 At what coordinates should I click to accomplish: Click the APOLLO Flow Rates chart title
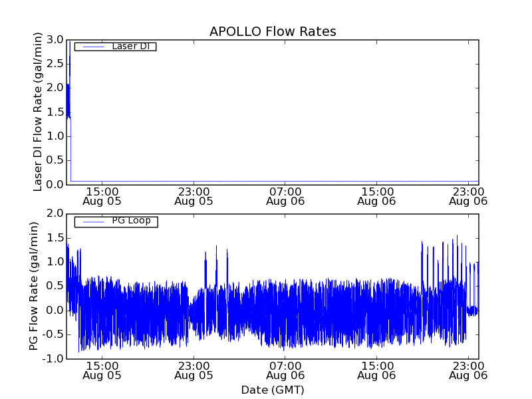[273, 31]
